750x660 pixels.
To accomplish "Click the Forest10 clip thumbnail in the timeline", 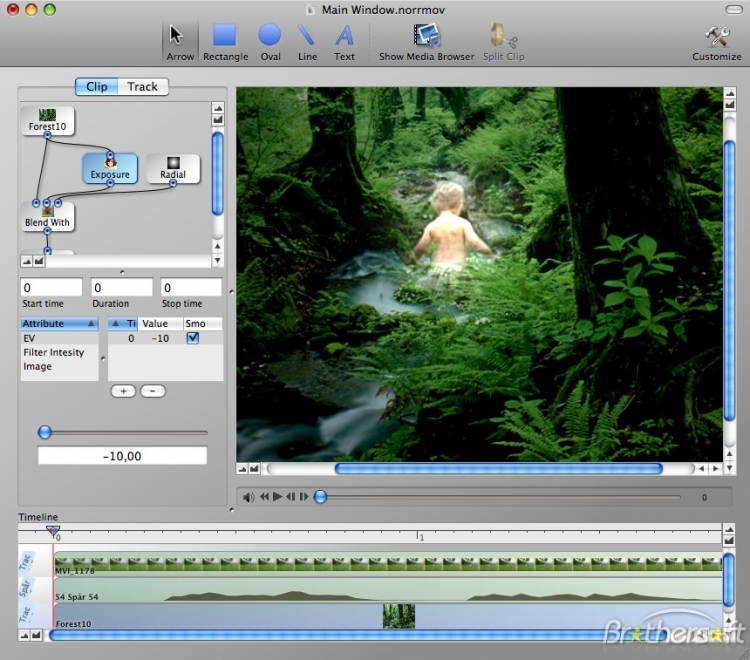I will [x=399, y=616].
